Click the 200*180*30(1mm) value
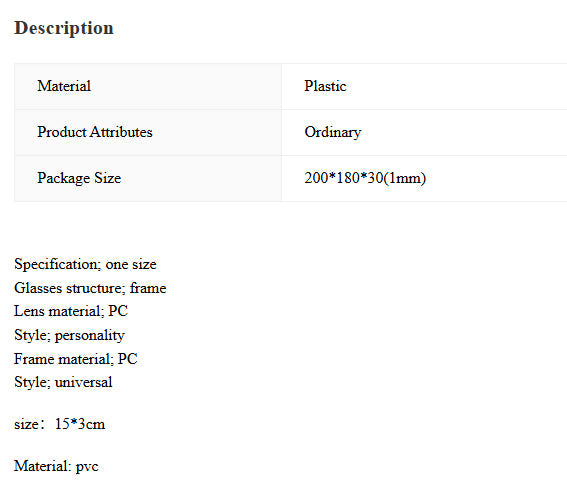Image resolution: width=567 pixels, height=485 pixels. tap(365, 178)
